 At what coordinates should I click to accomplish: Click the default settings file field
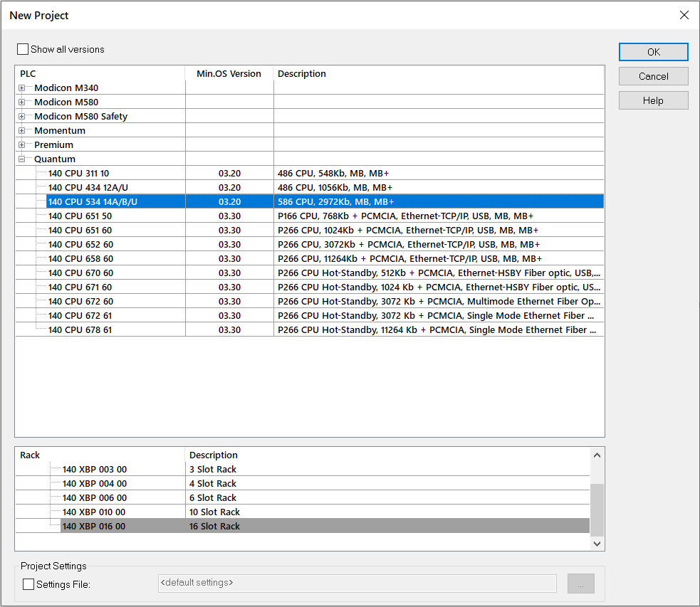pos(357,584)
